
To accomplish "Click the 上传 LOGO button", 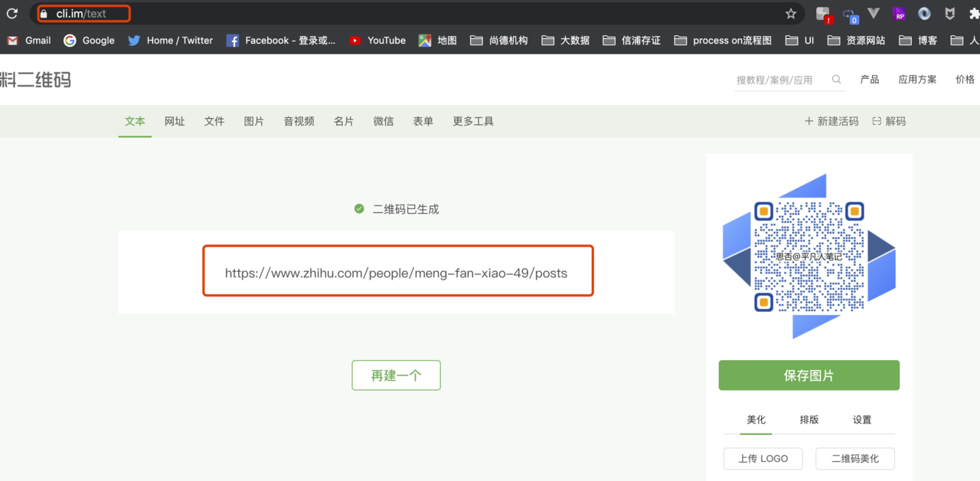I will [x=763, y=458].
